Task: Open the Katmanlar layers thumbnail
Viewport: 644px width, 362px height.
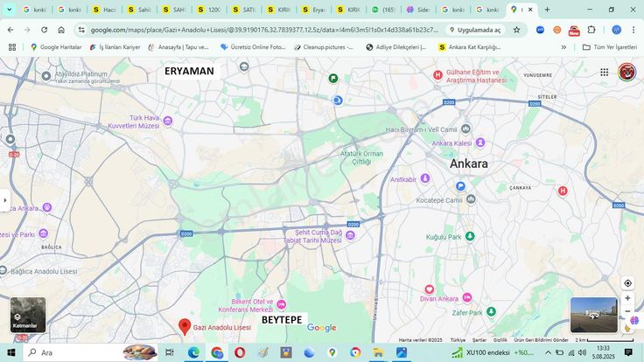Action: (x=28, y=315)
